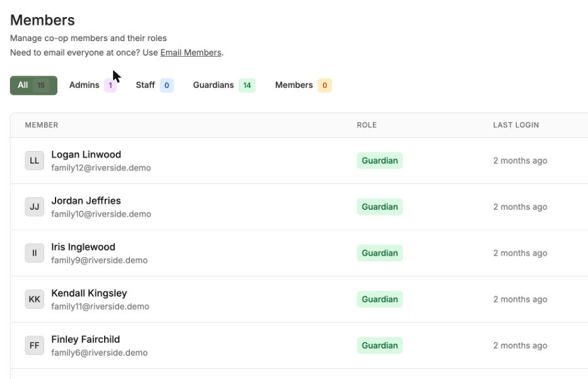The image size is (588, 379).
Task: Open the Guardians filter tab
Action: coord(224,85)
